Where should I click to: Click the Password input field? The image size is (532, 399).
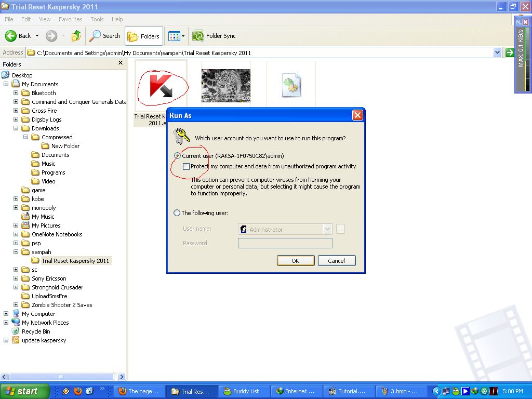(285, 243)
